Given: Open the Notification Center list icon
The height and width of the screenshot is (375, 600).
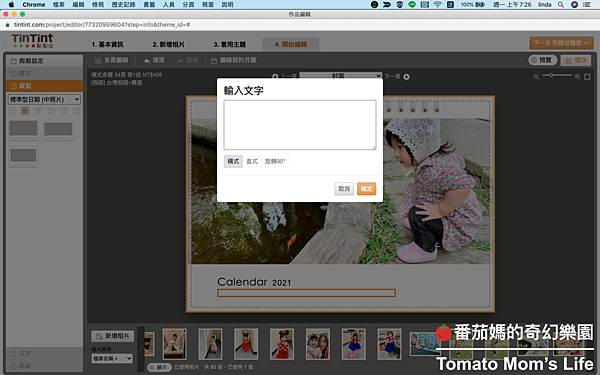Looking at the screenshot, I should pyautogui.click(x=587, y=5).
